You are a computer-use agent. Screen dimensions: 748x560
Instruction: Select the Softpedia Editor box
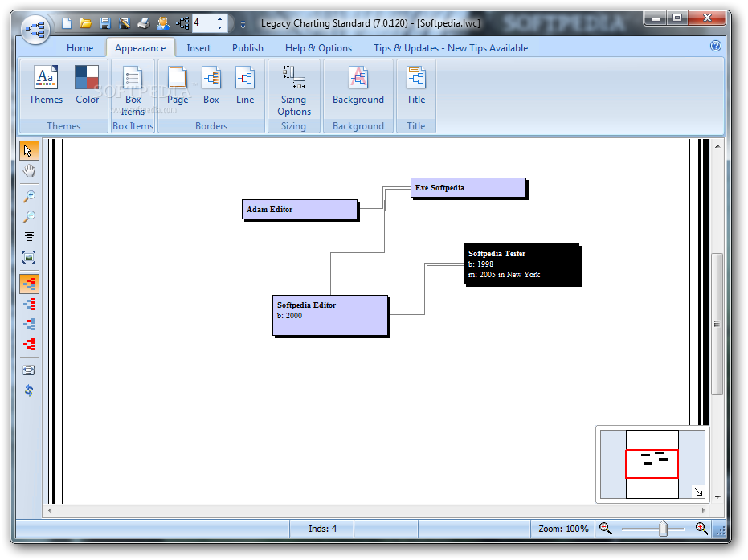pyautogui.click(x=330, y=315)
